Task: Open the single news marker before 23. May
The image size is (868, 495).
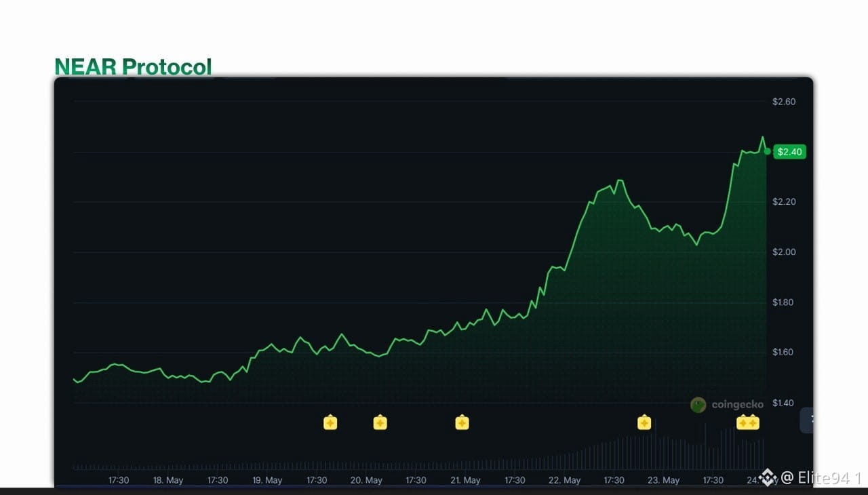Action: point(644,423)
